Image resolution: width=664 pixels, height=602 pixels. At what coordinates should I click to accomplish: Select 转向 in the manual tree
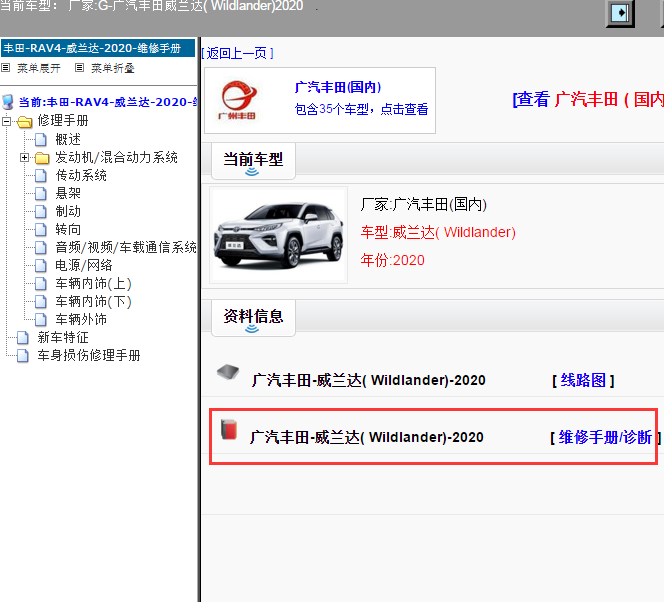coord(68,229)
